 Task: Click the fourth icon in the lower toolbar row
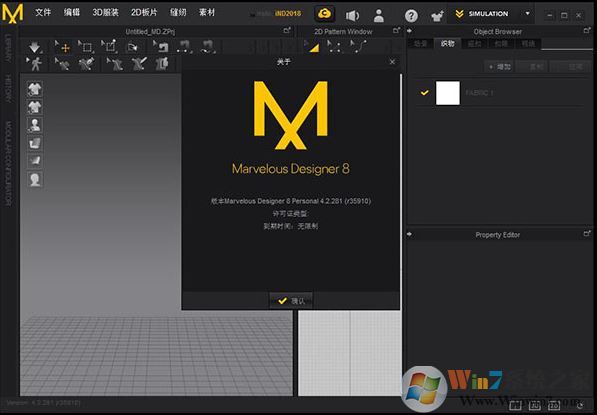115,64
